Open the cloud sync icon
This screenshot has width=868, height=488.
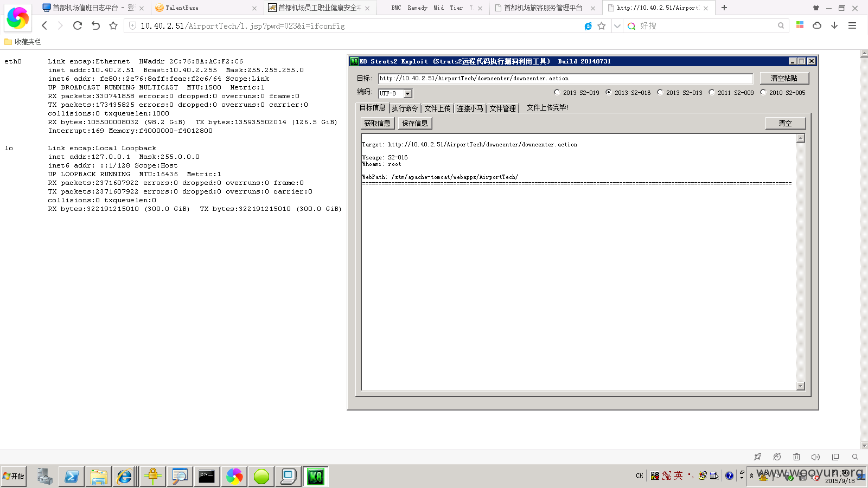click(x=817, y=25)
